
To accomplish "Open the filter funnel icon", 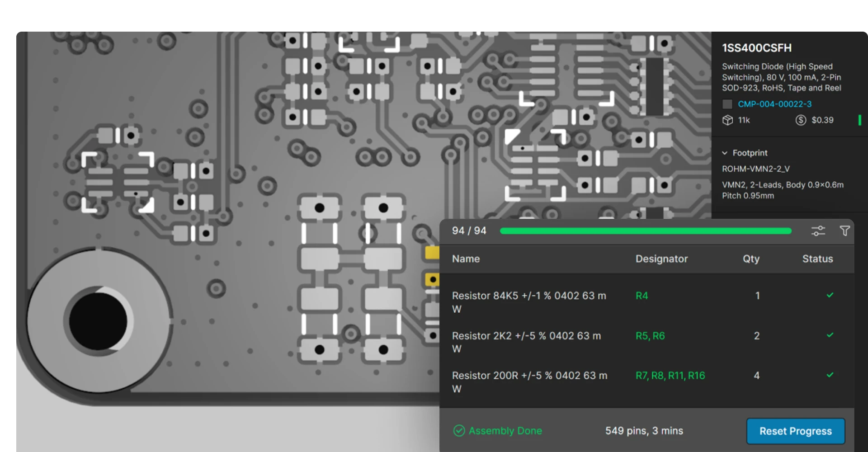I will pos(844,231).
